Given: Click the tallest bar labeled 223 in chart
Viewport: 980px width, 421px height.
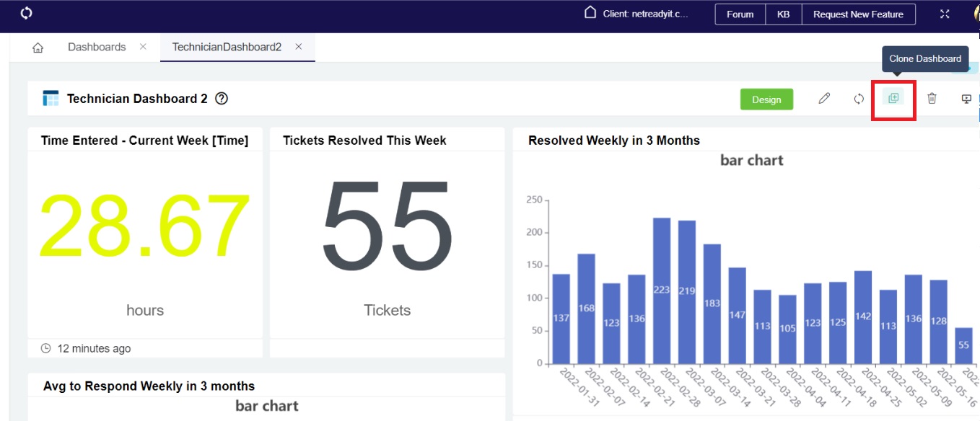Looking at the screenshot, I should (661, 290).
